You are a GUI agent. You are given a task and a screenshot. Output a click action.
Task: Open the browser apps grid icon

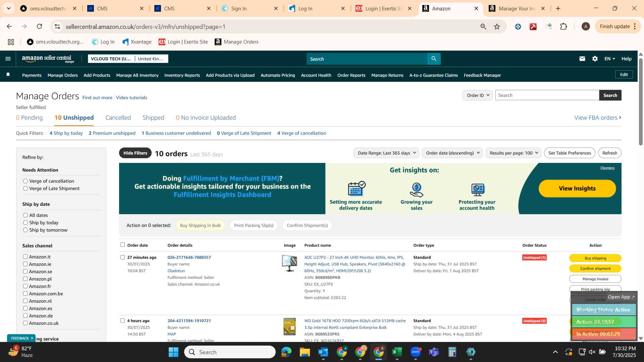[x=11, y=42]
